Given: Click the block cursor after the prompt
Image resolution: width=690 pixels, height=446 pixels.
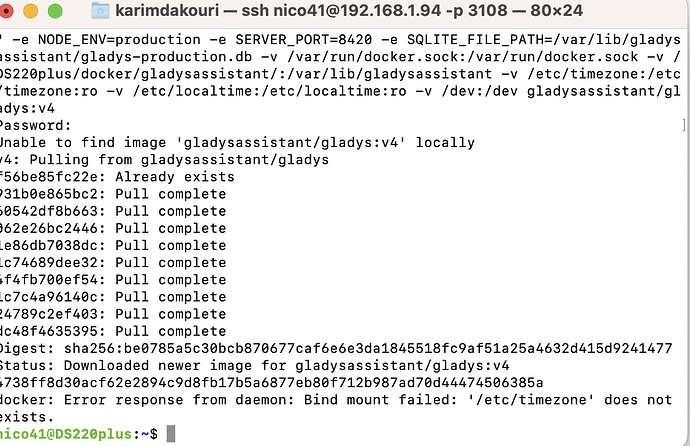Looking at the screenshot, I should pyautogui.click(x=171, y=433).
